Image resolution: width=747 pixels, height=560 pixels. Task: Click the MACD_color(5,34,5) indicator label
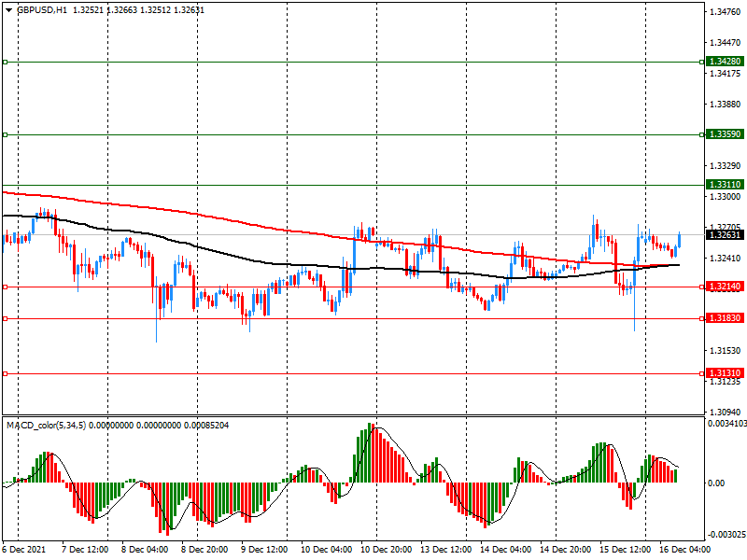46,426
